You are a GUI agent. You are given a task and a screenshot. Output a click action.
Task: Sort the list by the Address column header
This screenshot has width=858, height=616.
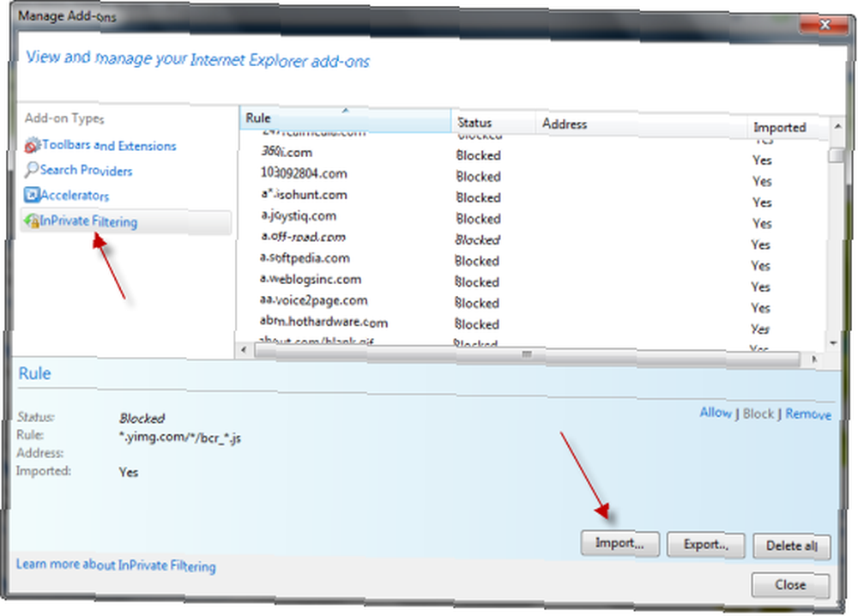point(641,124)
